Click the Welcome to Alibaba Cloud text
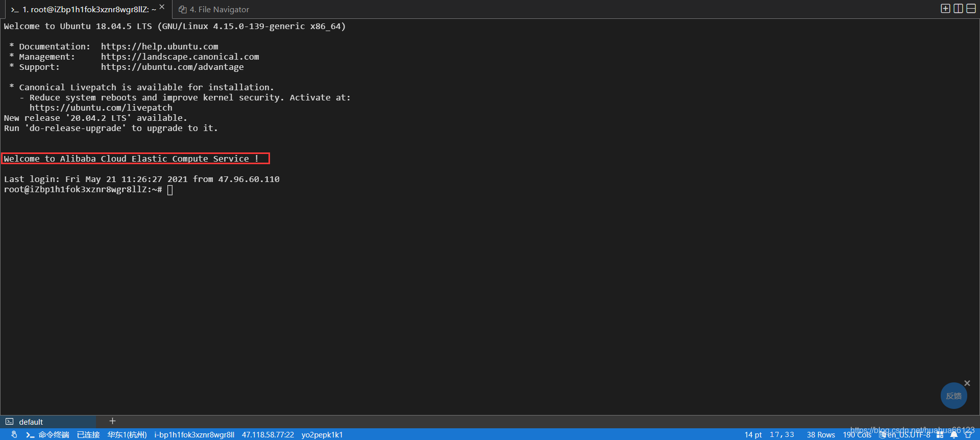980x440 pixels. [131, 159]
